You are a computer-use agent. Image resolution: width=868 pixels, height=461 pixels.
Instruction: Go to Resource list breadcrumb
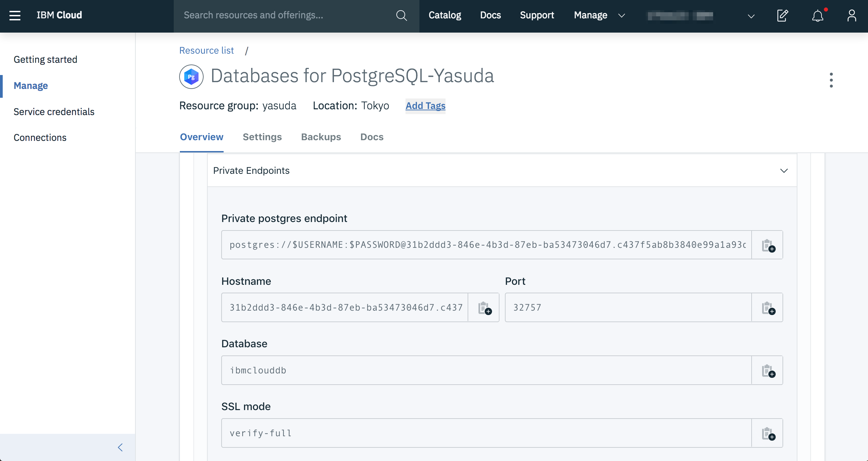(x=206, y=51)
